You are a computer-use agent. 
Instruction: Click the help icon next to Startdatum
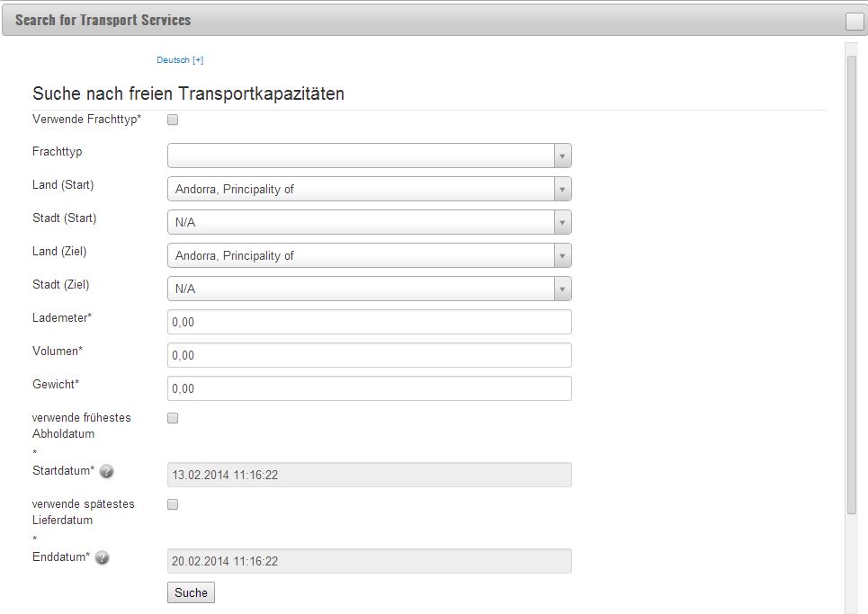(x=106, y=471)
